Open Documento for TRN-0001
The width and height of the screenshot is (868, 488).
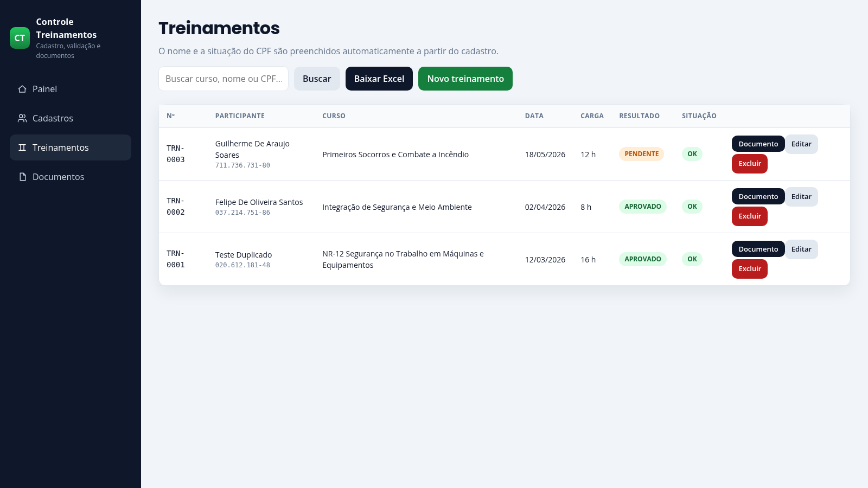coord(758,249)
